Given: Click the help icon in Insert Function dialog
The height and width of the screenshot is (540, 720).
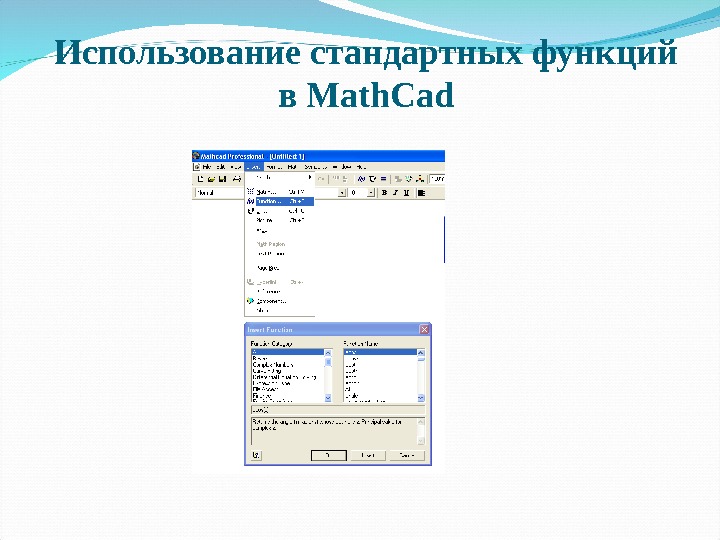Looking at the screenshot, I should tap(256, 455).
